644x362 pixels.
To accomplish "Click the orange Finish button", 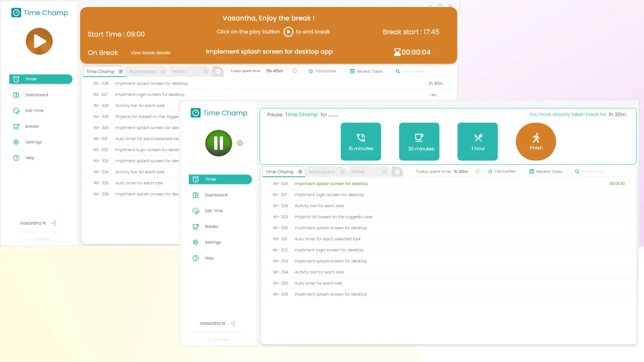I will (536, 141).
